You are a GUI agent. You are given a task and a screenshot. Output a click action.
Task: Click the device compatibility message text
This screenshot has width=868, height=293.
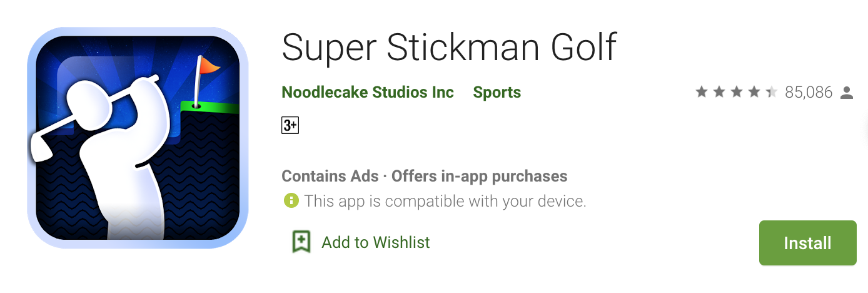click(445, 202)
